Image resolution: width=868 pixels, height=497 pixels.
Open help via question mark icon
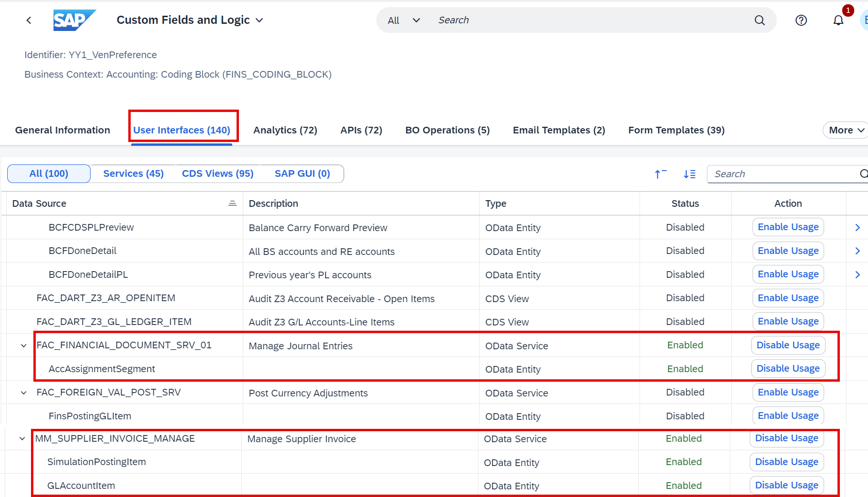801,20
